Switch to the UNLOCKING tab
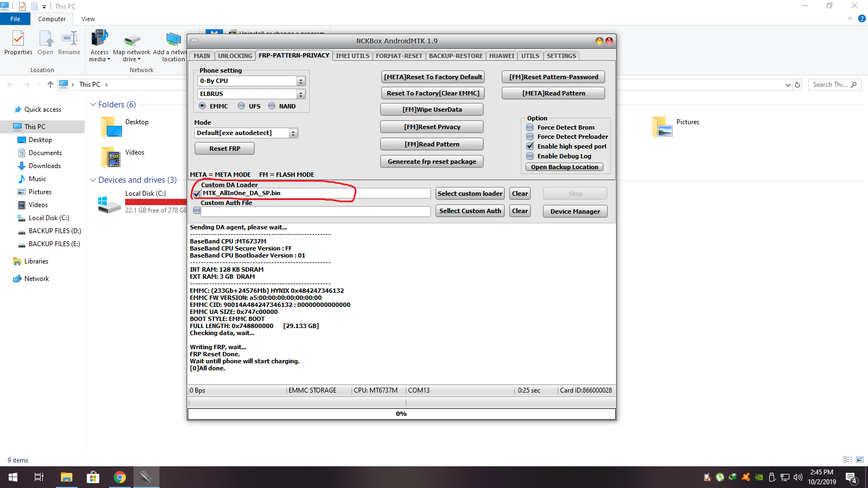Viewport: 868px width, 488px height. coord(235,56)
